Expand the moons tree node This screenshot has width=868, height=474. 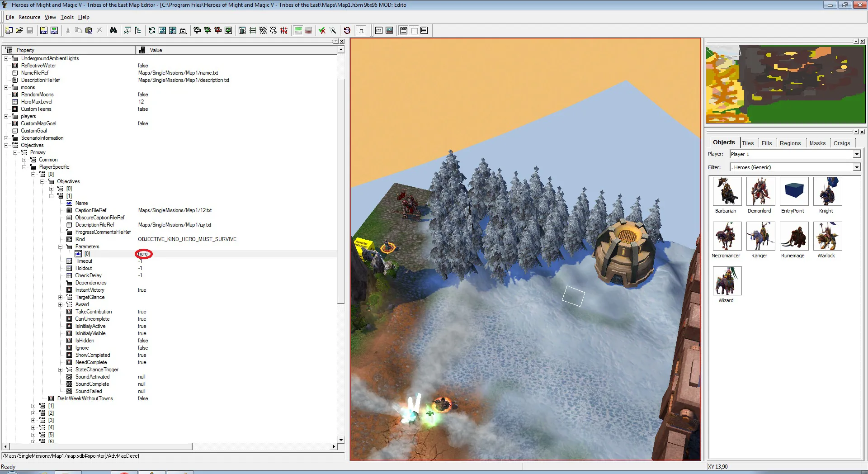[x=6, y=87]
